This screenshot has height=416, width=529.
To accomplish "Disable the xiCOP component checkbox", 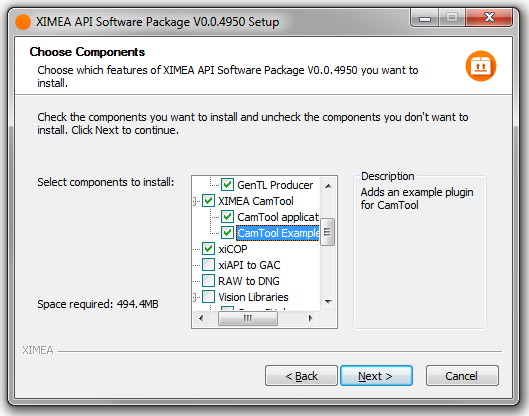I will (x=208, y=249).
